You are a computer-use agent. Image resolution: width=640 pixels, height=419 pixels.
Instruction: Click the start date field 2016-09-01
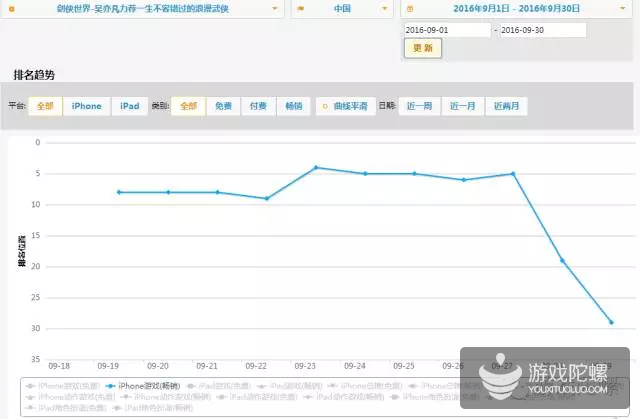(447, 30)
